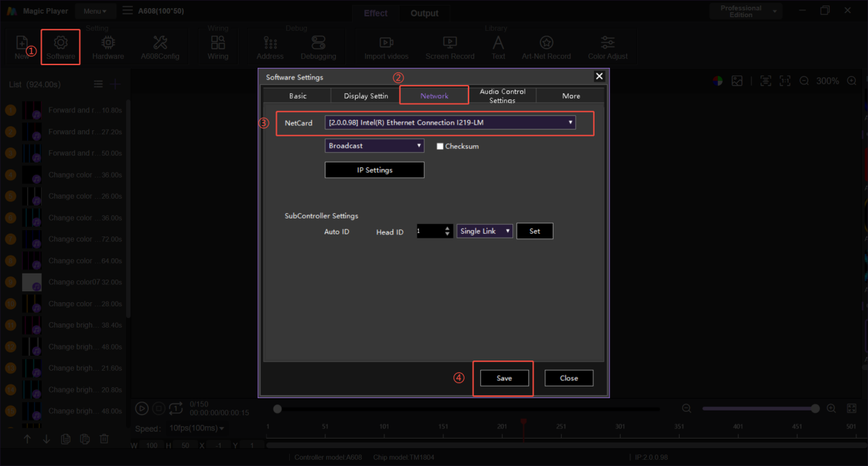The image size is (868, 466).
Task: Click the fit timeline icon at far right
Action: pyautogui.click(x=852, y=408)
